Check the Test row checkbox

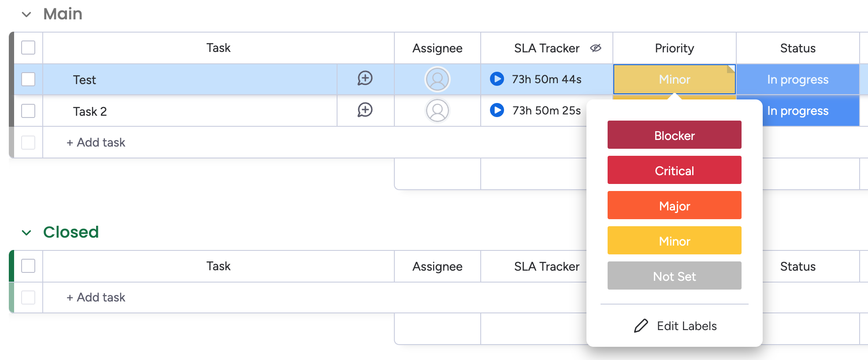click(x=28, y=79)
